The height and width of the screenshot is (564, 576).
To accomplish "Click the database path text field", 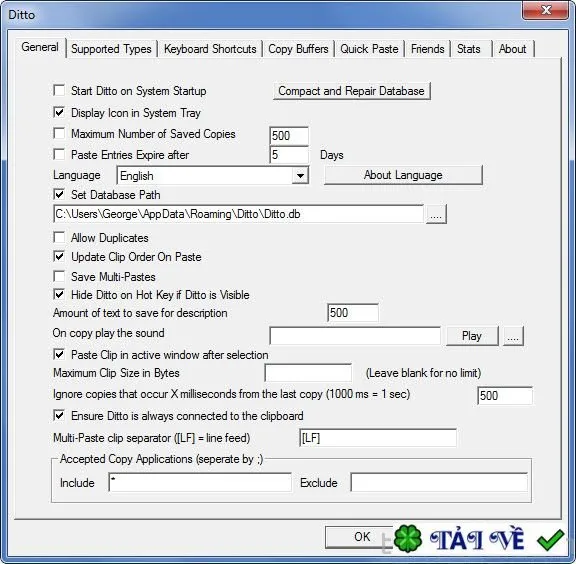I will pos(238,214).
